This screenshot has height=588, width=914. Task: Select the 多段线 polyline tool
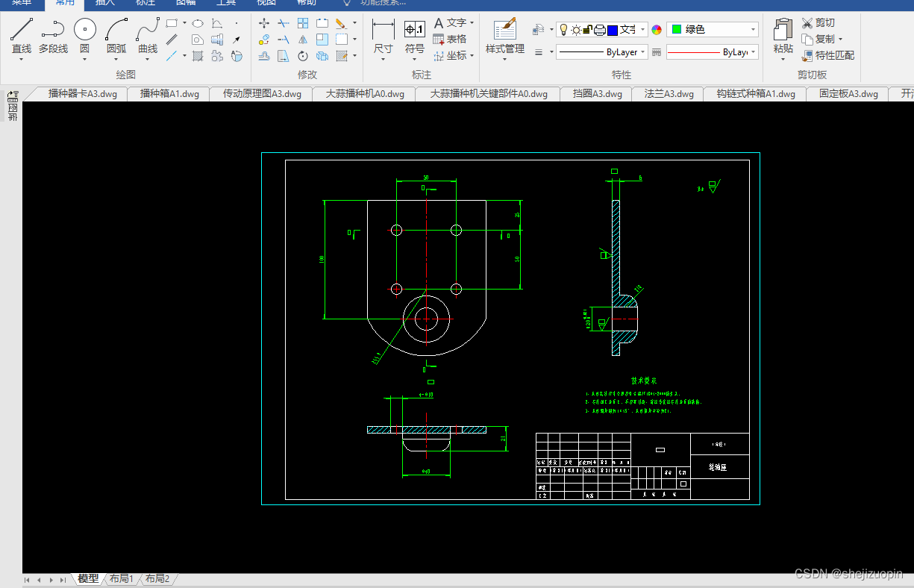[53, 36]
